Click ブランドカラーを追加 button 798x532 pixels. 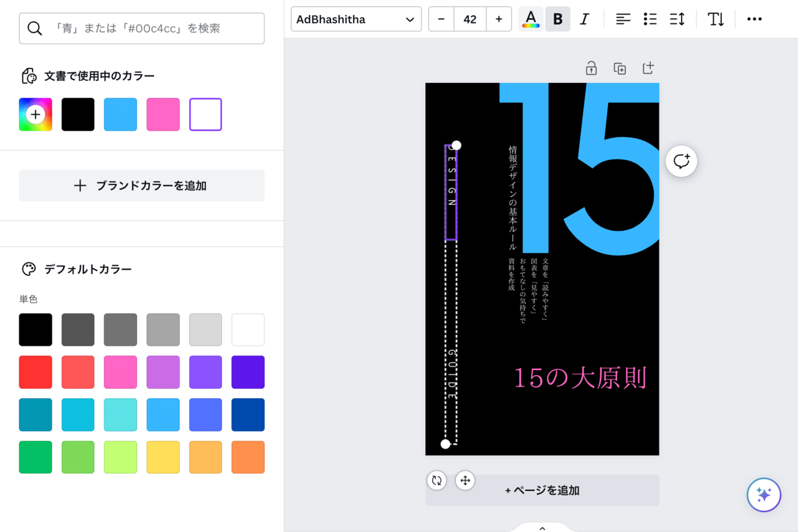[x=142, y=186]
